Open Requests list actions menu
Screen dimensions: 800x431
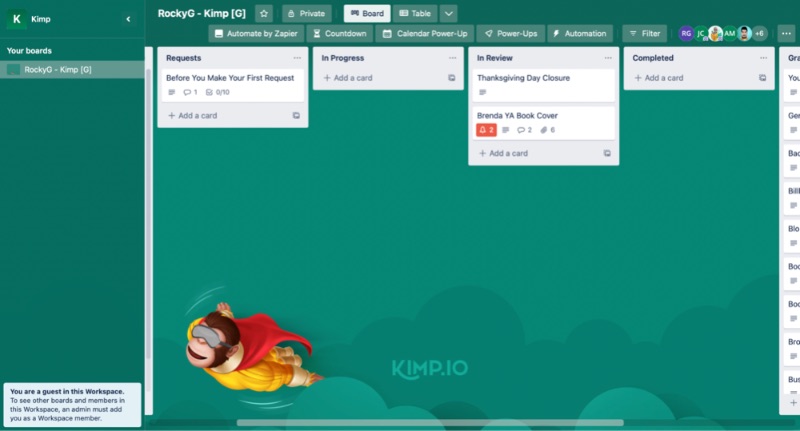(x=297, y=58)
